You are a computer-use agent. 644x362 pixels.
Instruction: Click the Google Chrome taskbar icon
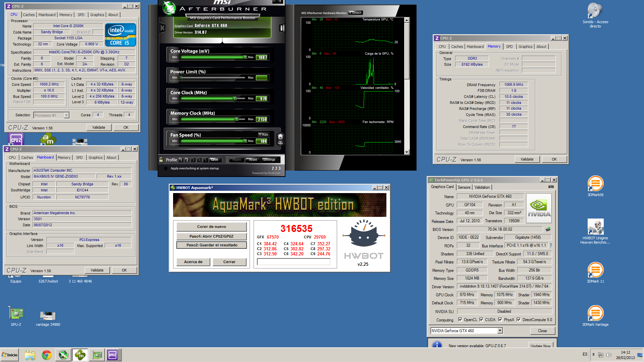[47, 355]
